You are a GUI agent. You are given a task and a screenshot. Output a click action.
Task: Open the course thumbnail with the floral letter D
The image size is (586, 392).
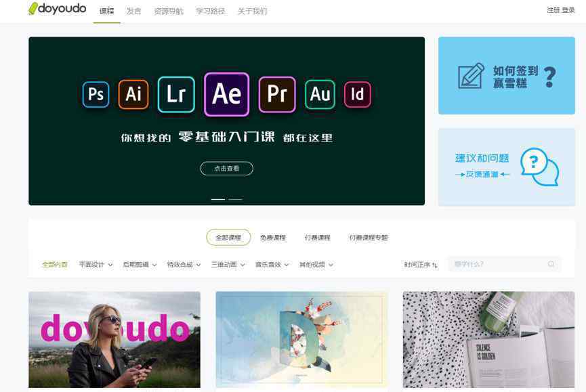pyautogui.click(x=301, y=340)
